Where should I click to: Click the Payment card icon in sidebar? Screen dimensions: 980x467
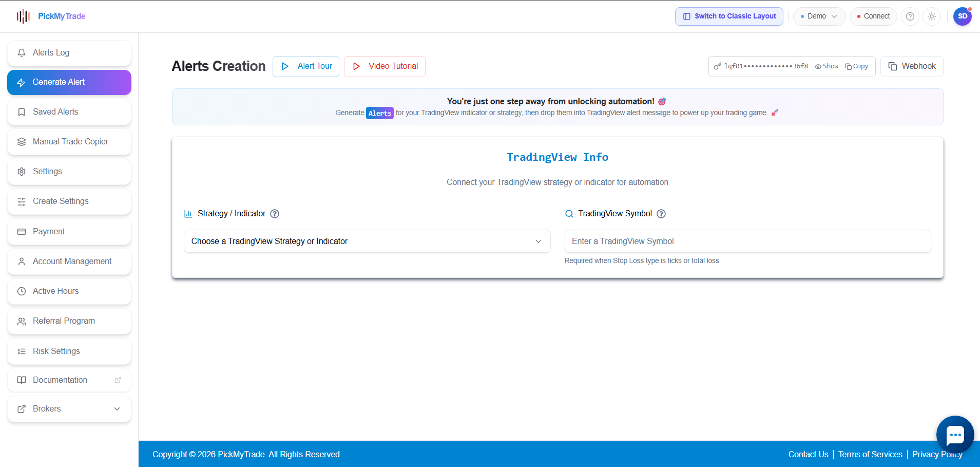21,232
